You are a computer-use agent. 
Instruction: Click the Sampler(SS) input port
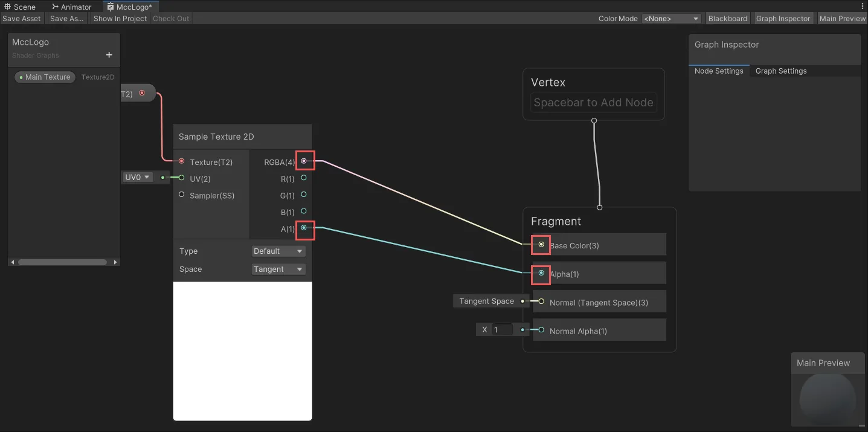(x=182, y=195)
